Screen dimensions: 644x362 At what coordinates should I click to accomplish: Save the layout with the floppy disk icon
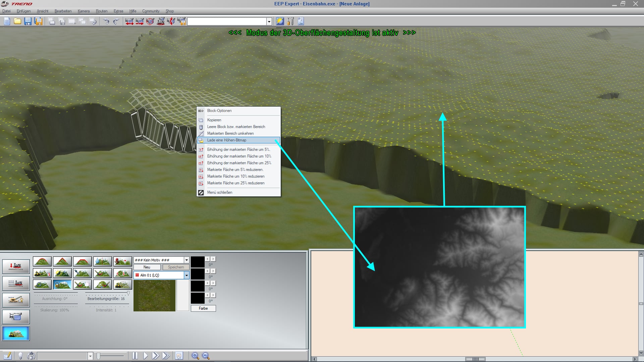tap(28, 21)
